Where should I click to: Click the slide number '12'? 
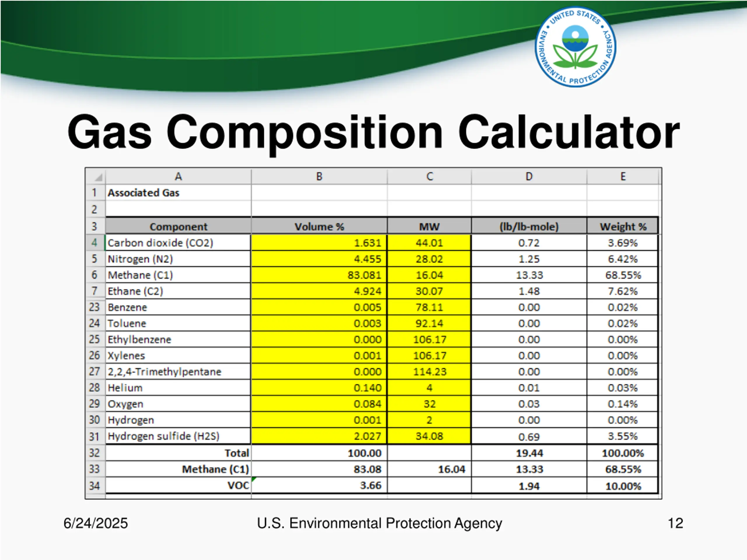(676, 523)
